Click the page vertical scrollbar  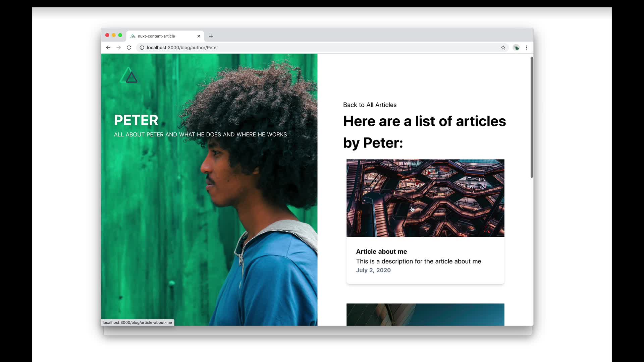pos(532,117)
